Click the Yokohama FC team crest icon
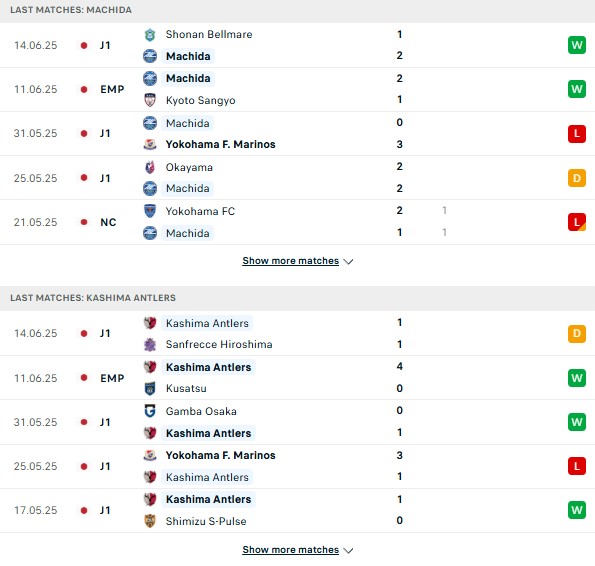This screenshot has width=595, height=566. point(150,211)
